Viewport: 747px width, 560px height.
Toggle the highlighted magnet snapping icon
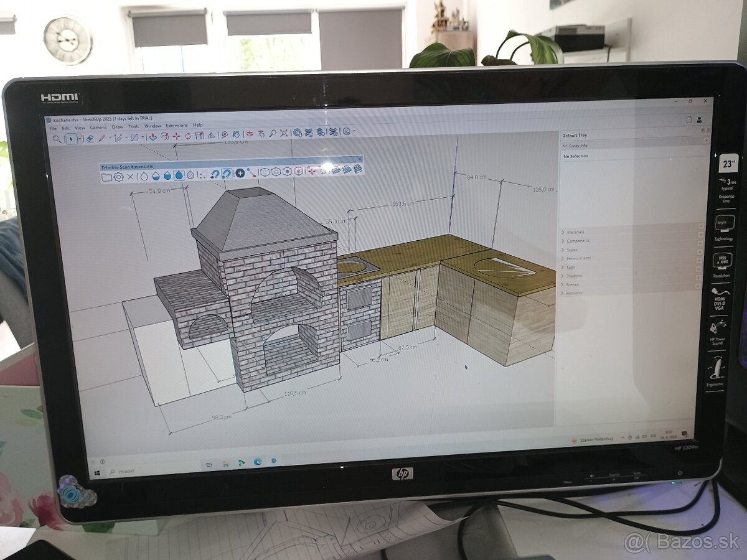(227, 174)
